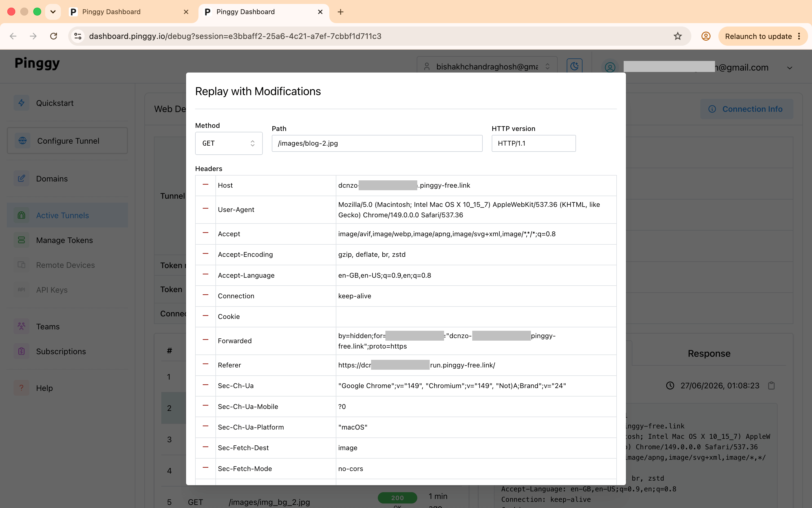Copy response via clipboard icon
This screenshot has height=508, width=812.
[771, 386]
